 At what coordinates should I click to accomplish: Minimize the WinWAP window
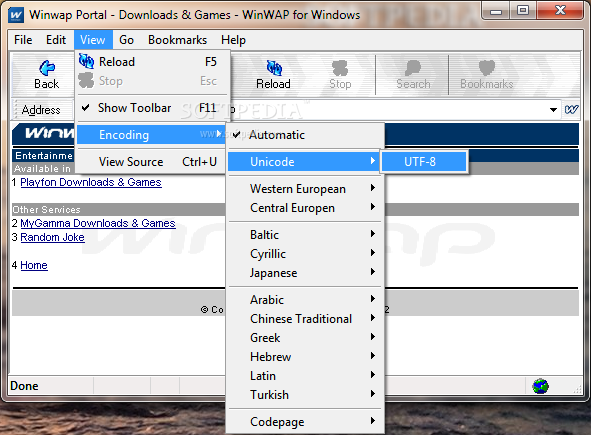click(x=496, y=11)
